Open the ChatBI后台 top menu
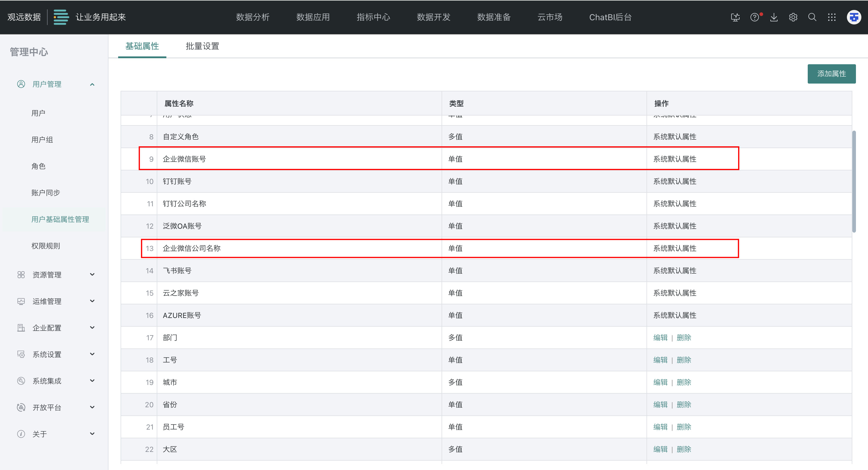This screenshot has width=868, height=470. 610,17
